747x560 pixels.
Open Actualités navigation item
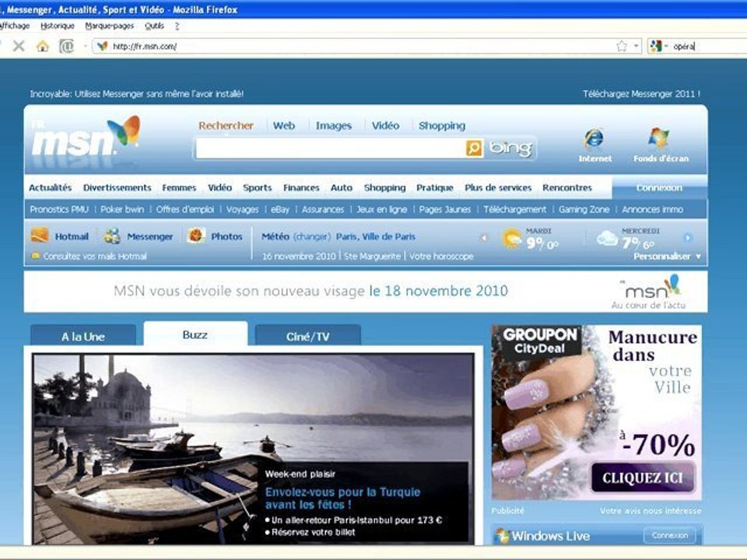(x=50, y=187)
